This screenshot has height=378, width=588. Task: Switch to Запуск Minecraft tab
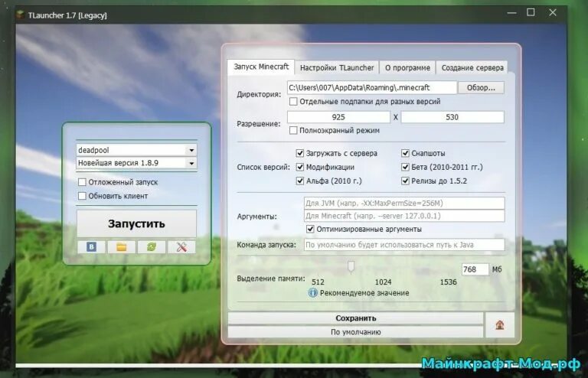[x=261, y=67]
